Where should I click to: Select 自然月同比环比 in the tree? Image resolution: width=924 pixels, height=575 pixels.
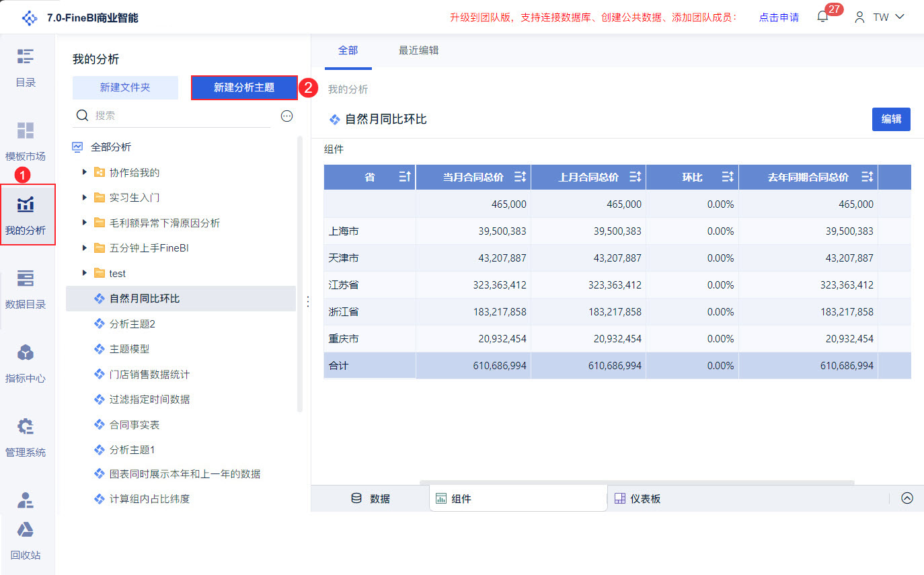[181, 299]
